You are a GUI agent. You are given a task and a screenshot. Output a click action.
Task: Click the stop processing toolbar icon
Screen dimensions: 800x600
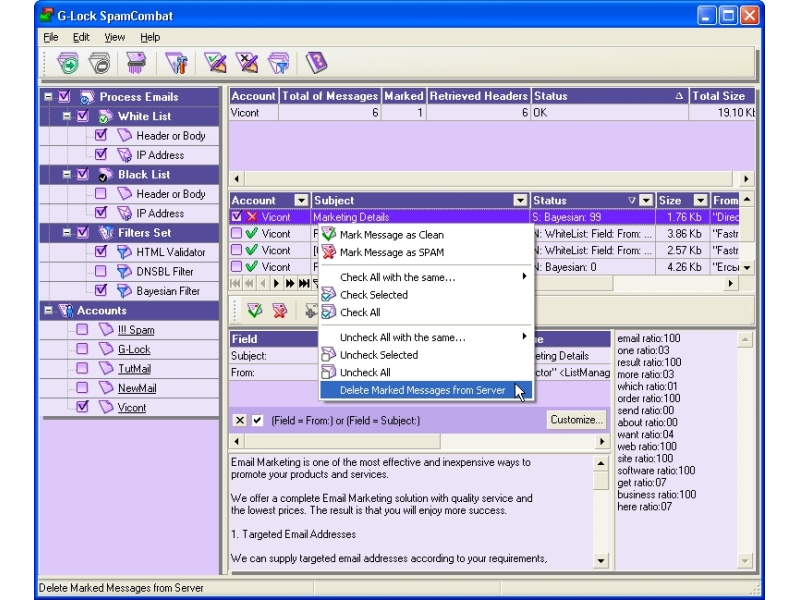pos(99,63)
